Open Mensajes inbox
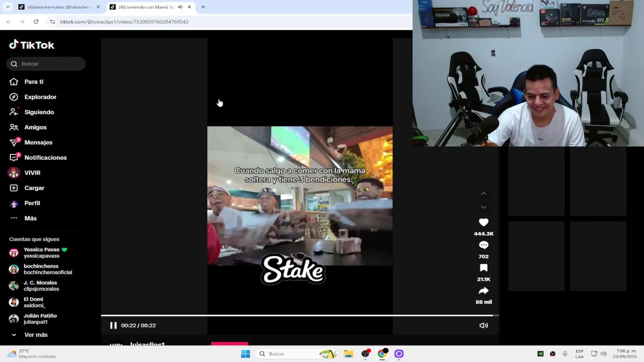 point(38,142)
